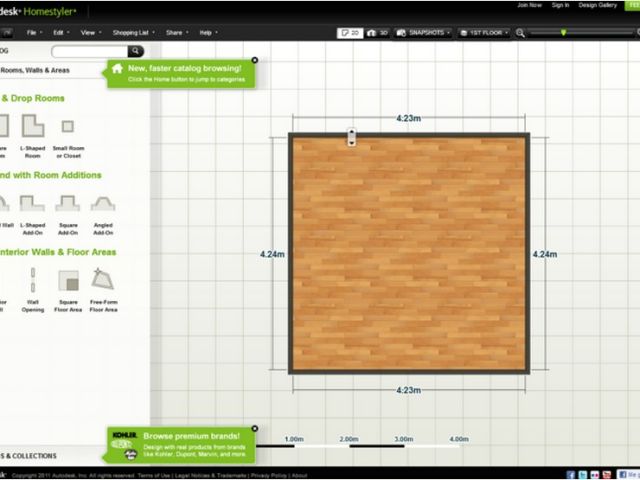The image size is (640, 480).
Task: Add an L-Shaped Add-On
Action: click(33, 203)
